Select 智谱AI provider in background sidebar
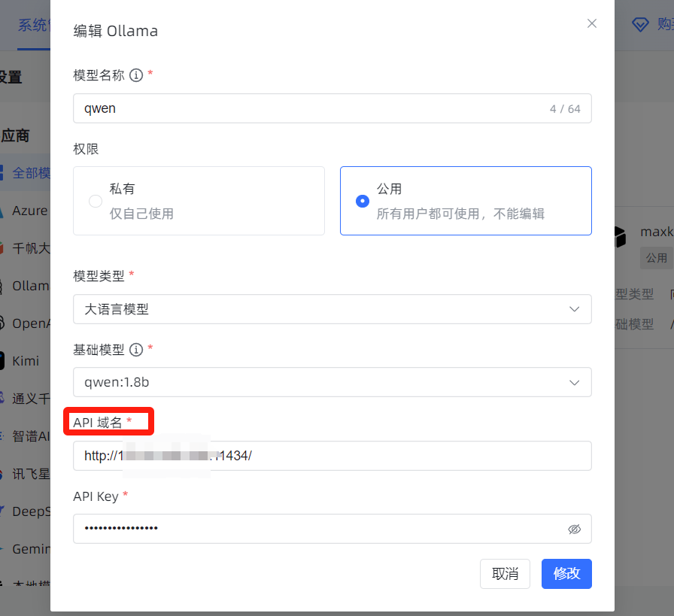Image resolution: width=674 pixels, height=616 pixels. pos(25,436)
